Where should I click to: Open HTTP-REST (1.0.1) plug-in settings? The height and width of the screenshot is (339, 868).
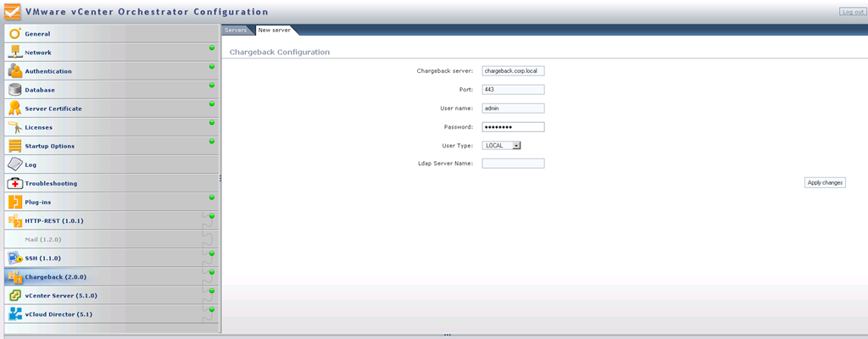(x=111, y=221)
